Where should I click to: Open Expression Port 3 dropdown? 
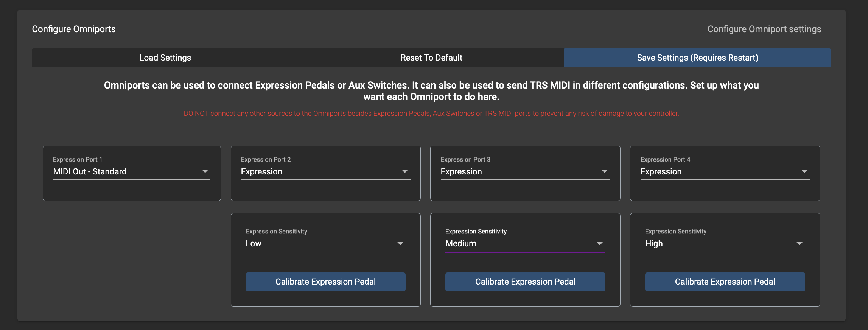520,172
